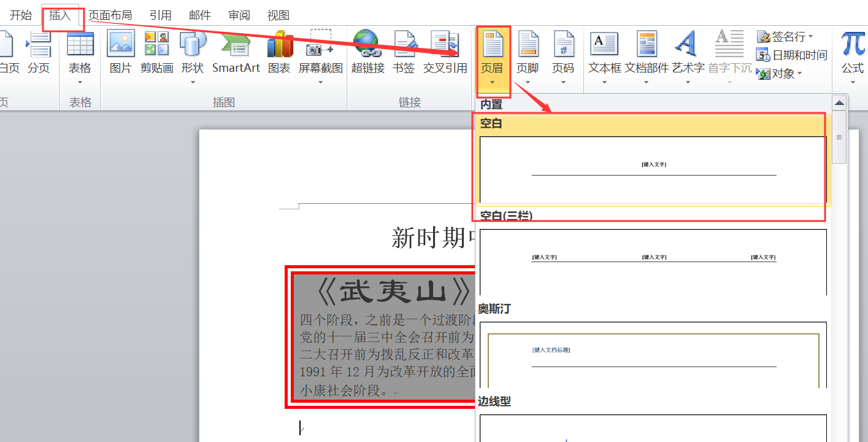Switch to the 页面布局 (Page Layout) tab

click(x=110, y=15)
